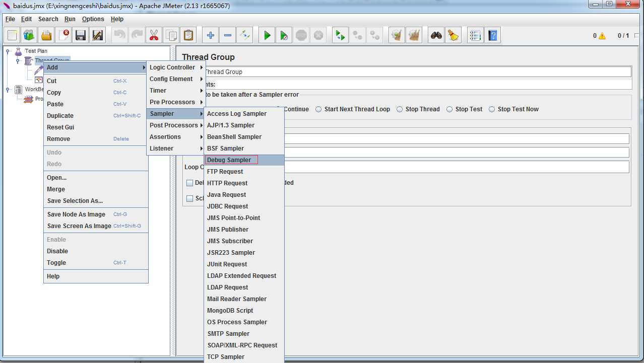This screenshot has width=644, height=363.
Task: Choose FTP Request sampler
Action: (244, 172)
